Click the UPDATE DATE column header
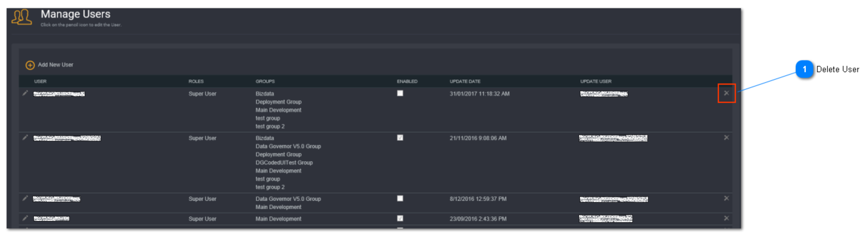This screenshot has height=236, width=868. (x=465, y=81)
